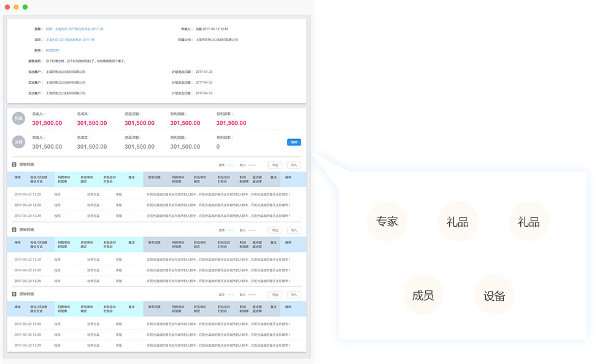Click 导出 in the second 报销明细 section

(x=275, y=230)
